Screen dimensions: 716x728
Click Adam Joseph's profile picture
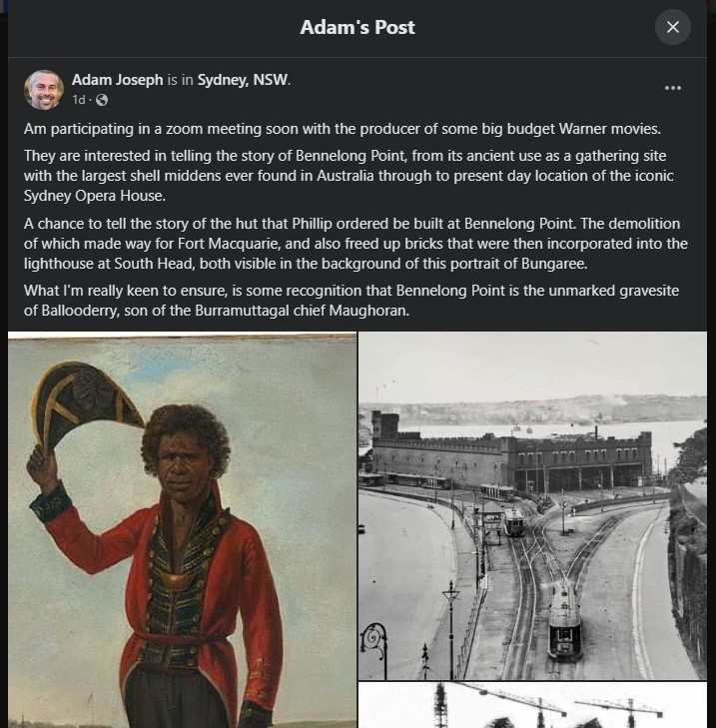coord(44,89)
